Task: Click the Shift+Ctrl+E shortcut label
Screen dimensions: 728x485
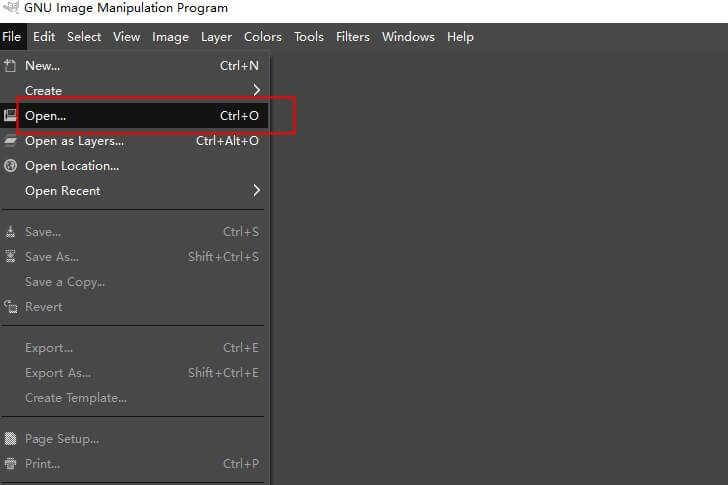Action: (223, 373)
